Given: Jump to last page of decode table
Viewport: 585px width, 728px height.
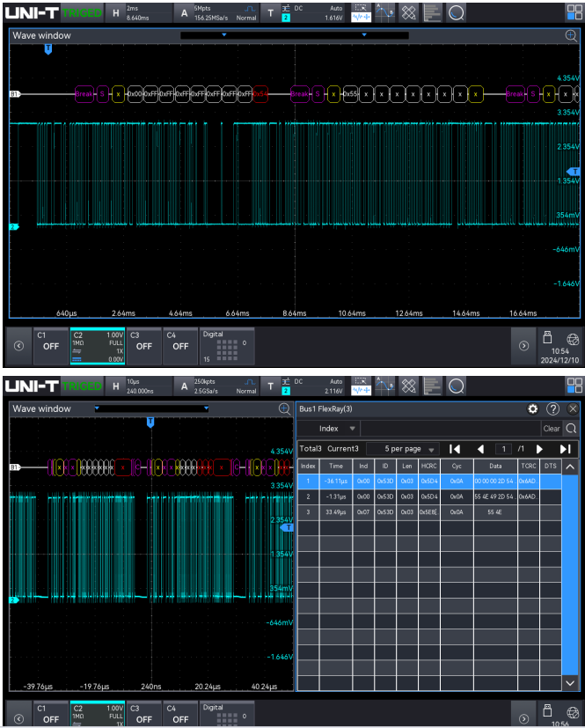Looking at the screenshot, I should (x=566, y=448).
